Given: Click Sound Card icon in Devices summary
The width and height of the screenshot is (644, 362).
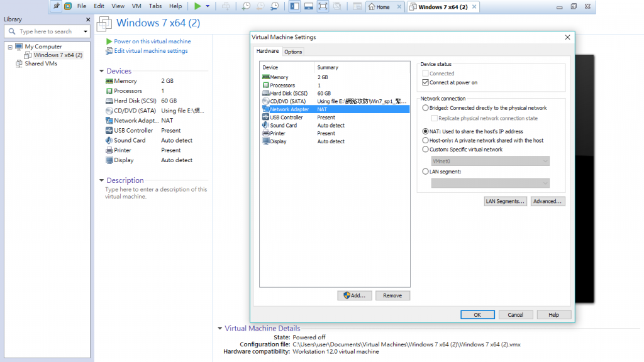Looking at the screenshot, I should pyautogui.click(x=109, y=140).
